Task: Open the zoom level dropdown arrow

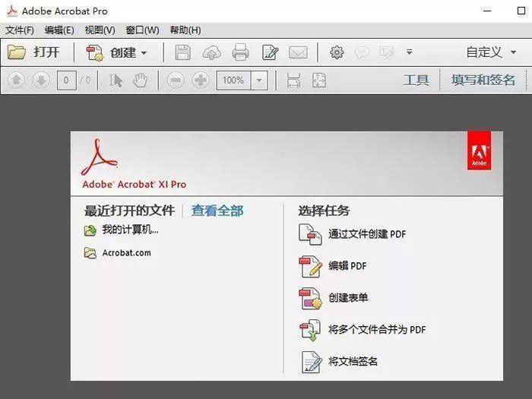Action: [259, 81]
